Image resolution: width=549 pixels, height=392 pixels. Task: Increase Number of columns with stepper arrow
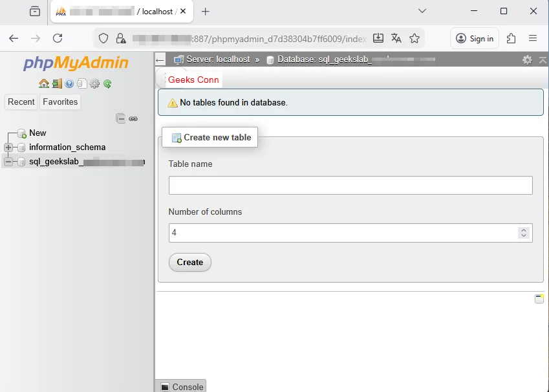(524, 230)
